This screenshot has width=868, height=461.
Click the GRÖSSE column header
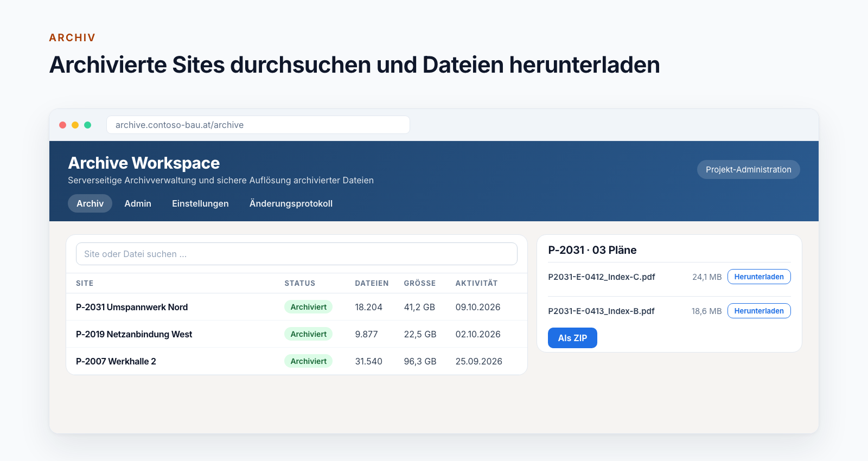pyautogui.click(x=420, y=283)
